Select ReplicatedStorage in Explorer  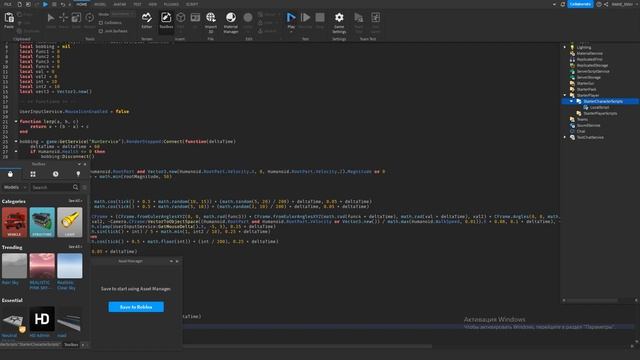592,65
